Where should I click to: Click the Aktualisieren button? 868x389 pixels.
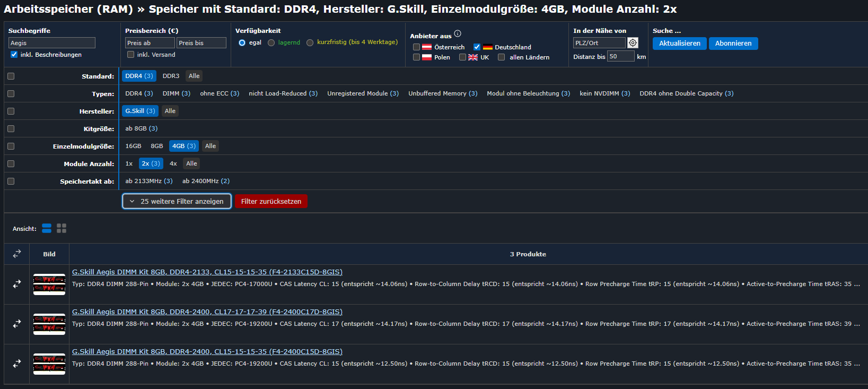[680, 44]
